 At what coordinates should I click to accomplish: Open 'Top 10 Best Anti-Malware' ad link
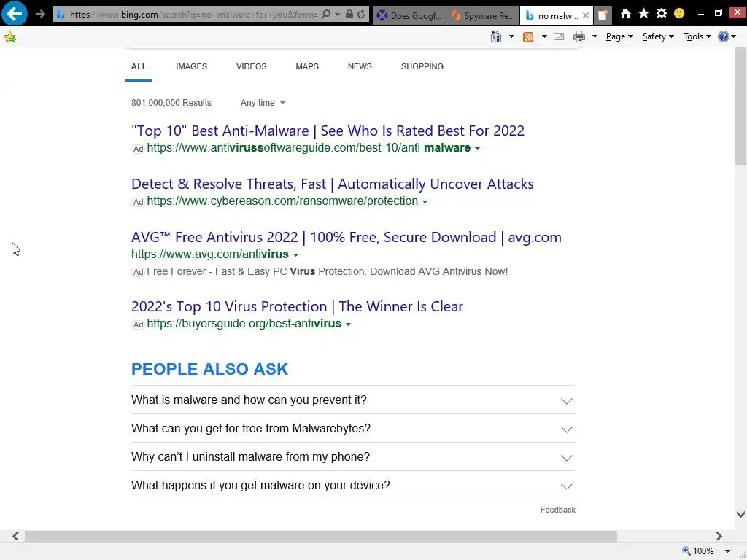(x=328, y=131)
